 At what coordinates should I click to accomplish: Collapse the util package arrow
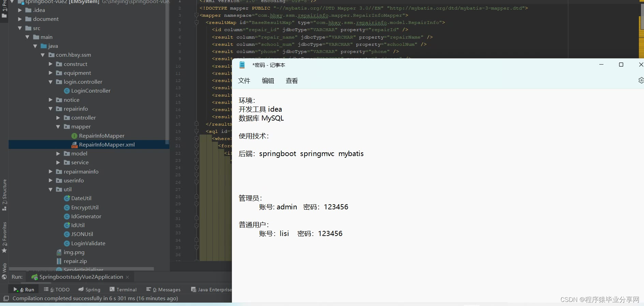[50, 190]
